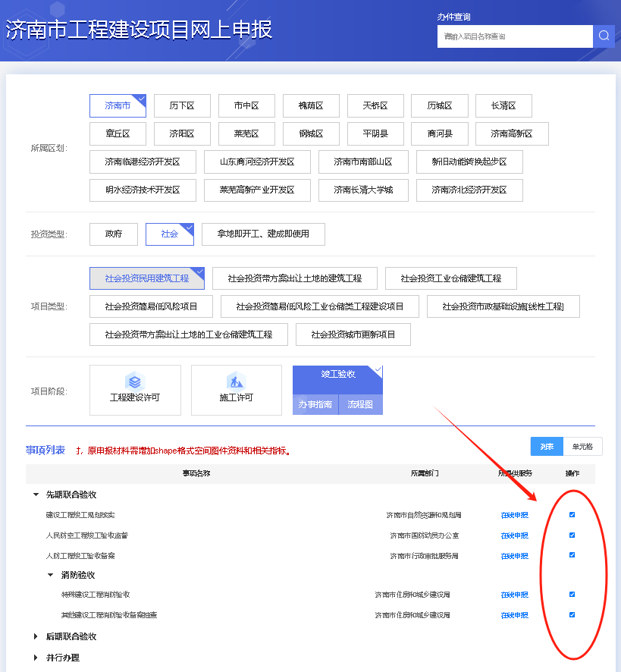Switch to 列表 view

(x=547, y=447)
